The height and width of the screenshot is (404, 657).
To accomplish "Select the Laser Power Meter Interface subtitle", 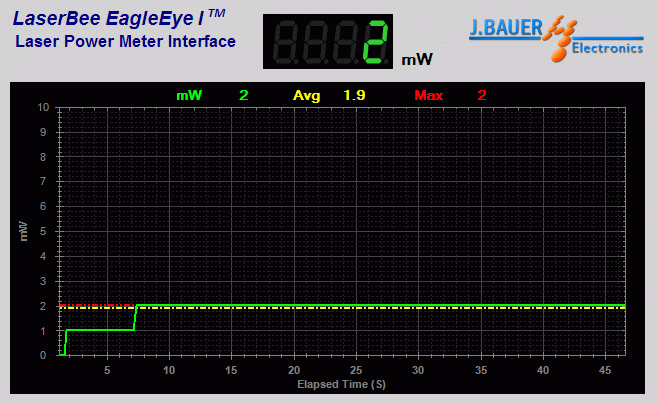I will click(x=125, y=41).
